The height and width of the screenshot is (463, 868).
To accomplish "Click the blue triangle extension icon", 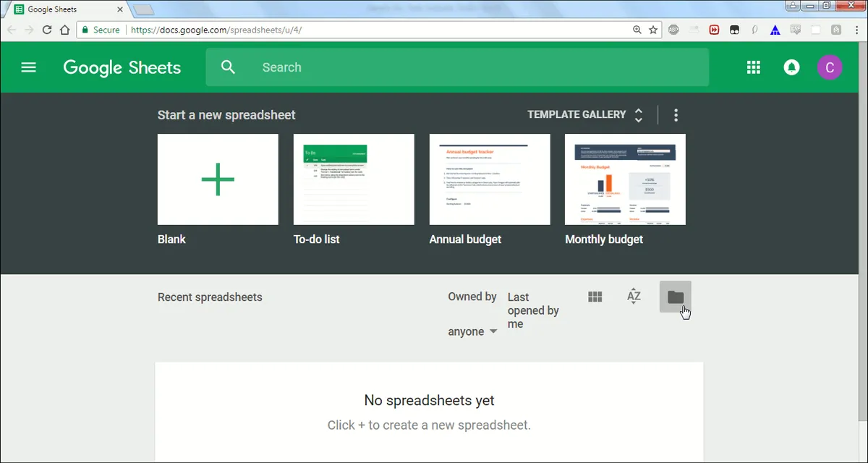I will (775, 30).
